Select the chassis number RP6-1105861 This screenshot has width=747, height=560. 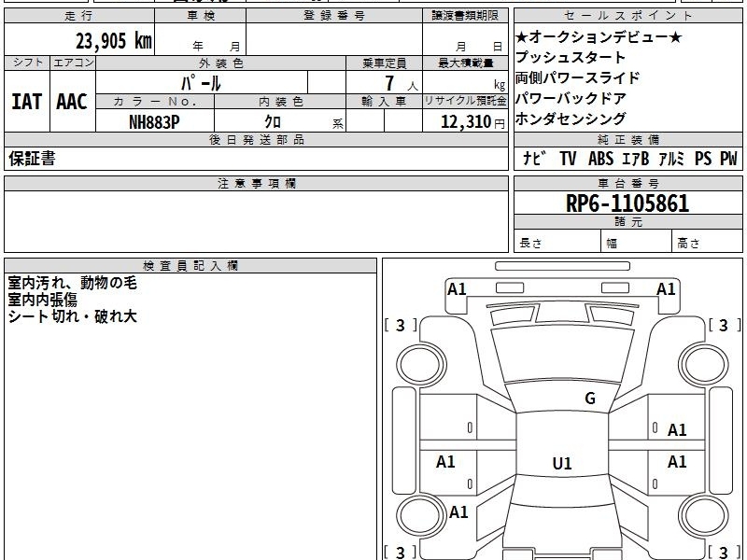click(627, 203)
